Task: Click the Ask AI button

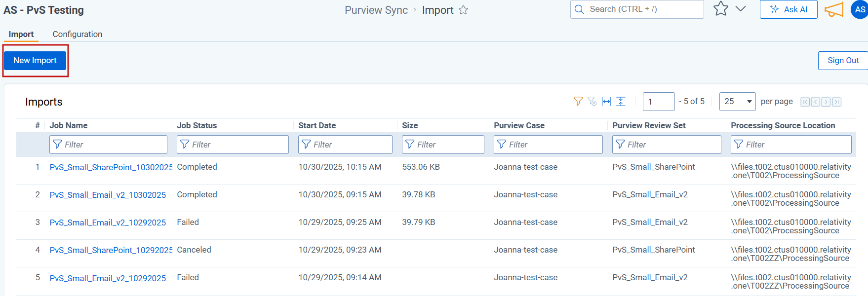Action: (x=789, y=9)
